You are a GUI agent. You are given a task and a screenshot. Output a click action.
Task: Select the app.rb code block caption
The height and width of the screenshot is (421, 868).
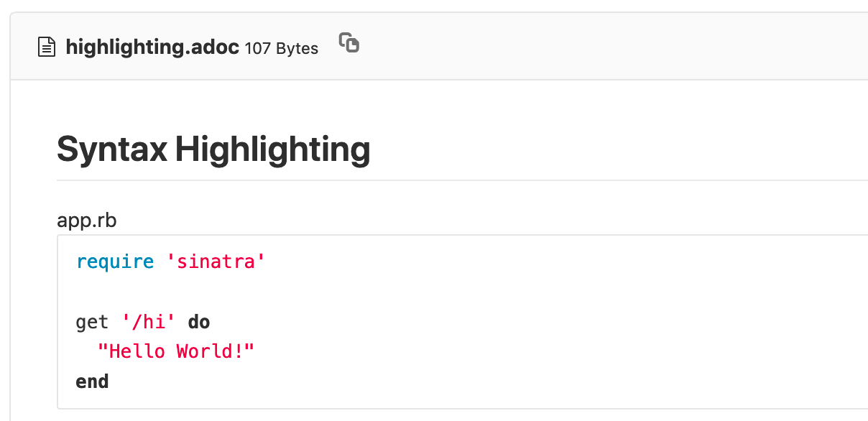(86, 221)
